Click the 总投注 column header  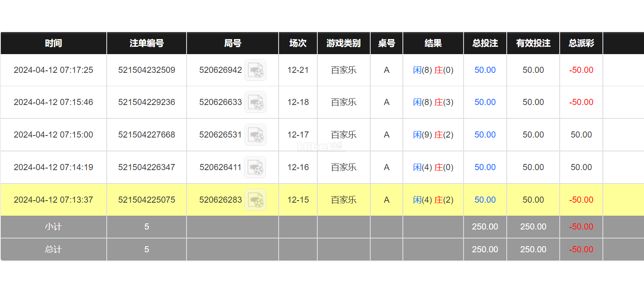485,43
